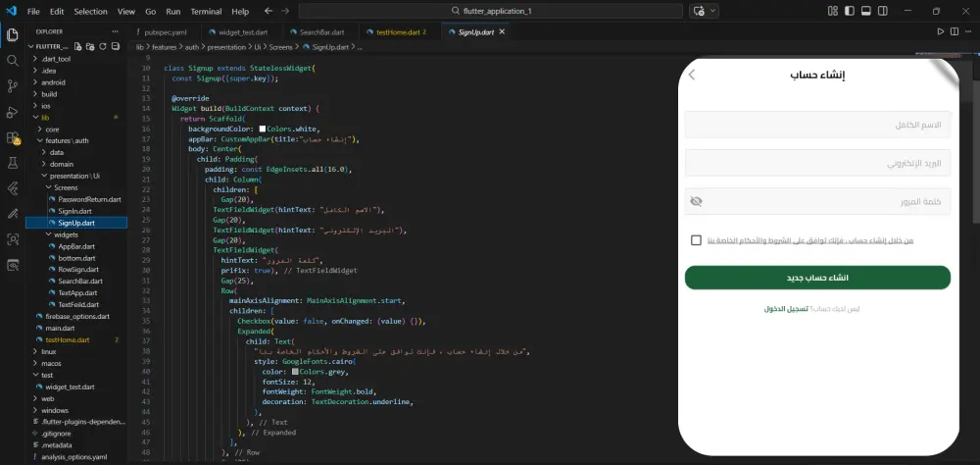Open editor More Actions ellipsis
Image resolution: width=980 pixels, height=465 pixels.
969,31
